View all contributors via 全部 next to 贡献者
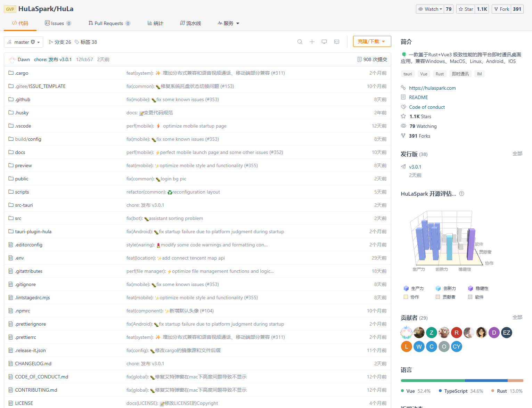Screen dimensions: 532x408 pyautogui.click(x=517, y=317)
